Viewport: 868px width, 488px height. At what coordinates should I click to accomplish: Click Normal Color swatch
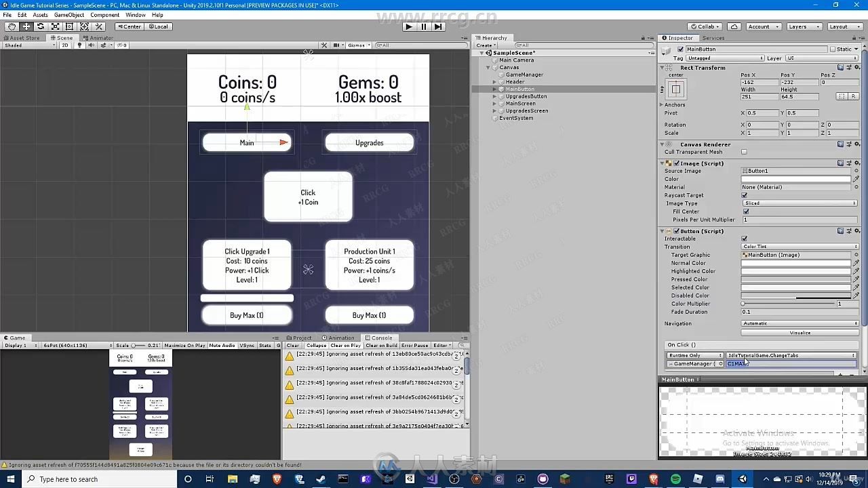point(795,263)
